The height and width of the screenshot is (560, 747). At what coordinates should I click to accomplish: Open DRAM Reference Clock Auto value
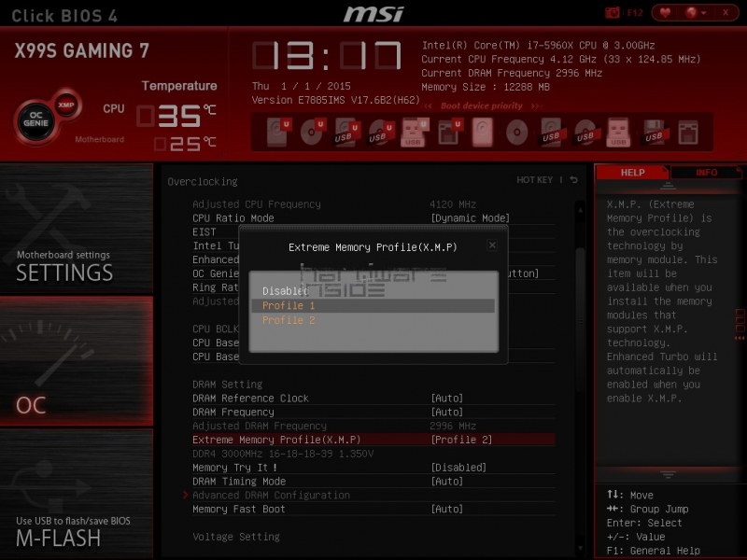447,399
